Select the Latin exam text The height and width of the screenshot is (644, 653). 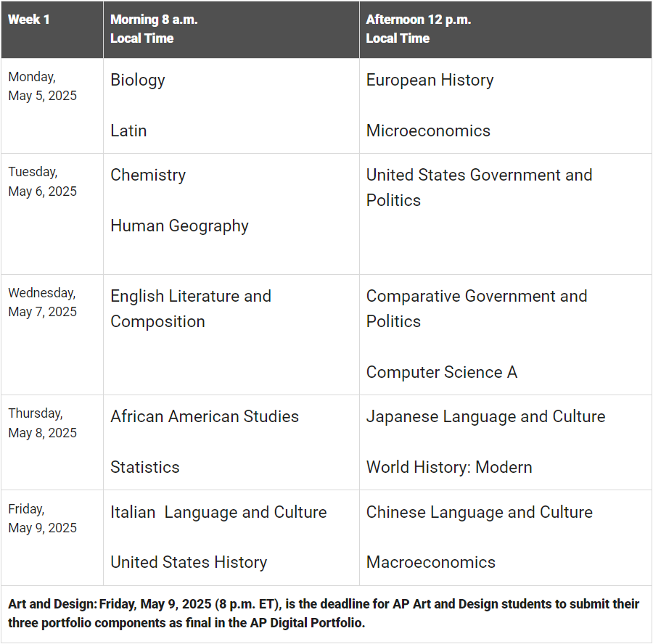(128, 131)
